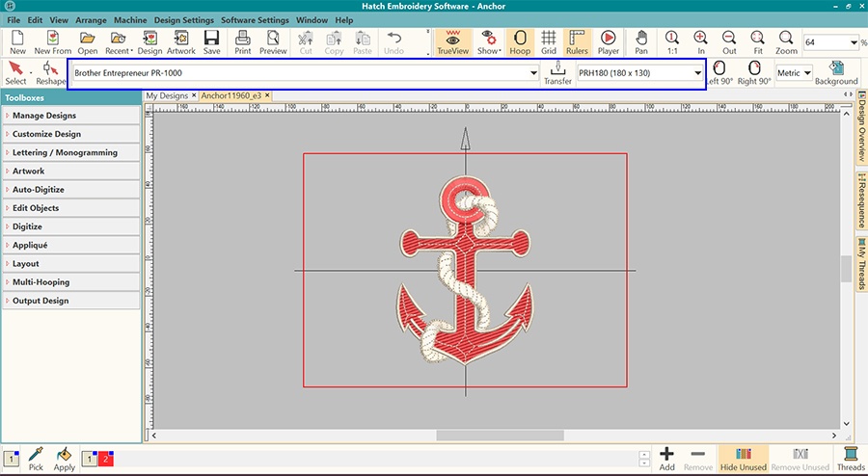
Task: Click the Background settings icon
Action: pyautogui.click(x=836, y=71)
